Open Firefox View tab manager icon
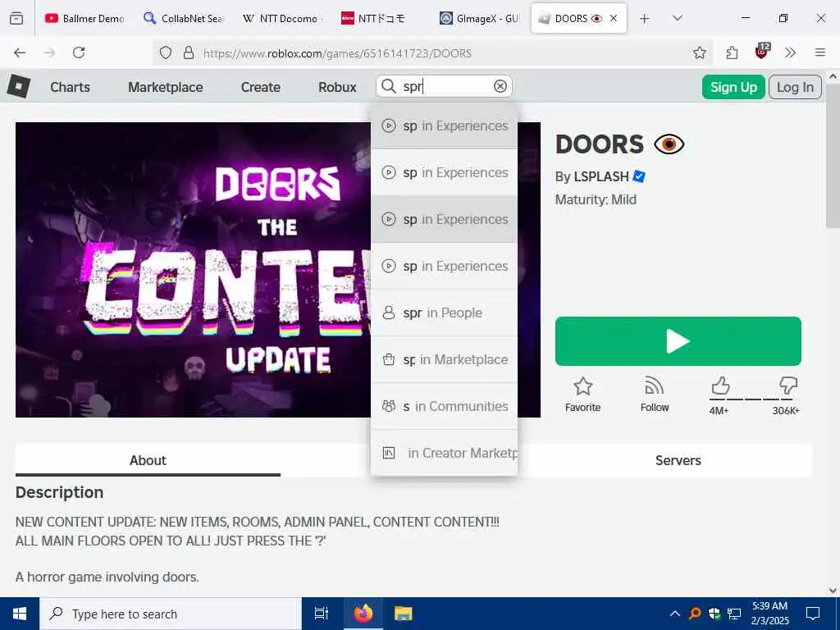 coord(16,18)
